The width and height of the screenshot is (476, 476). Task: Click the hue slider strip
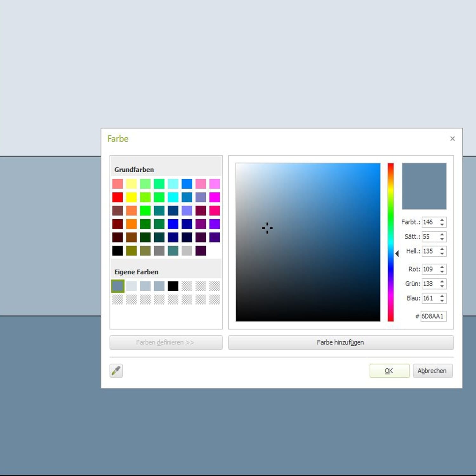(391, 242)
